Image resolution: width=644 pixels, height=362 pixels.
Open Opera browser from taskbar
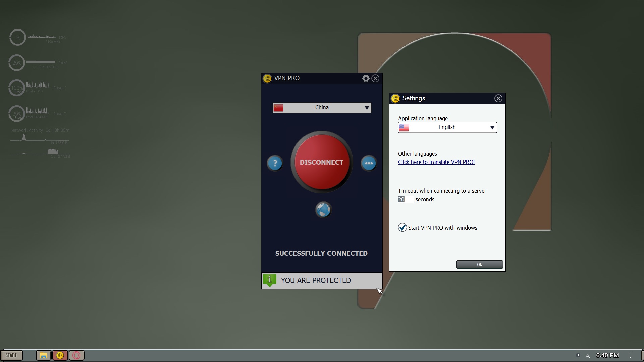(x=76, y=355)
